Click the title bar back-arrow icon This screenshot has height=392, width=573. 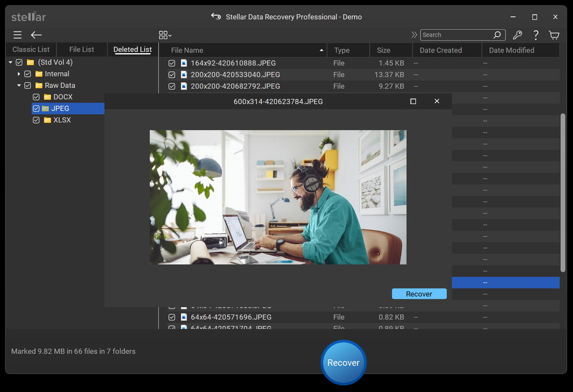216,16
